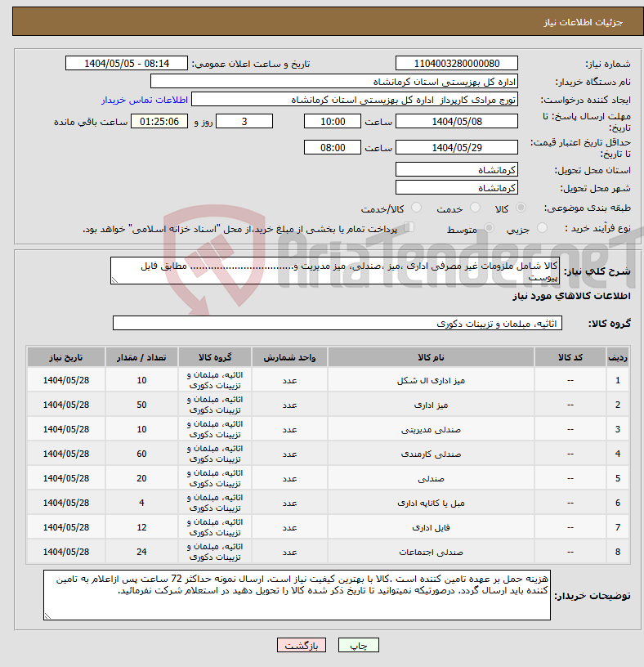Screen dimensions: 644x667
Task: Click quantity 60 for صندلی کارمندی
Action: 141,454
